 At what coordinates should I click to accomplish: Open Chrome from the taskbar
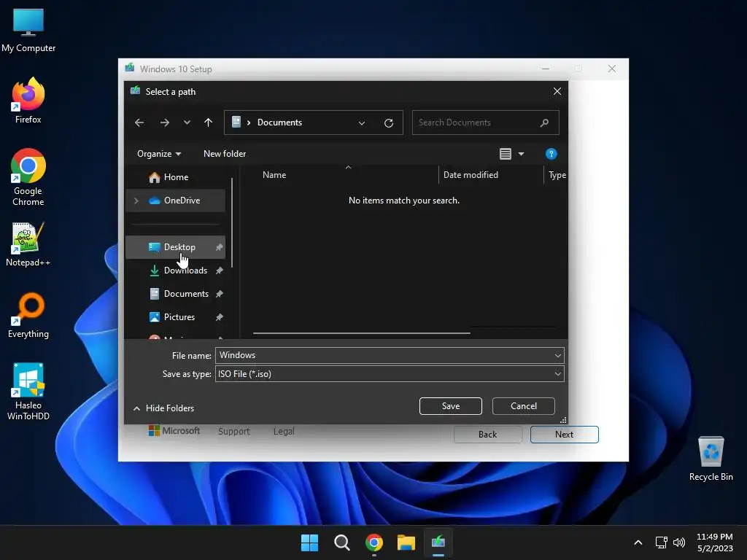coord(374,542)
